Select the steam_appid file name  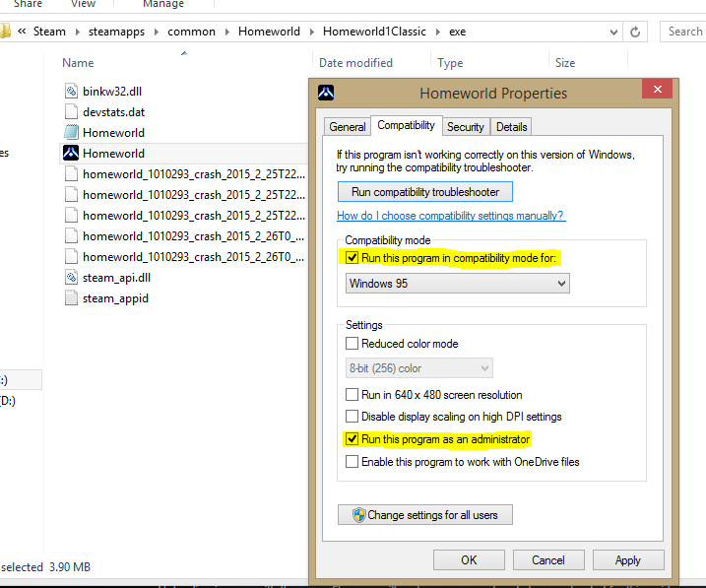point(115,298)
